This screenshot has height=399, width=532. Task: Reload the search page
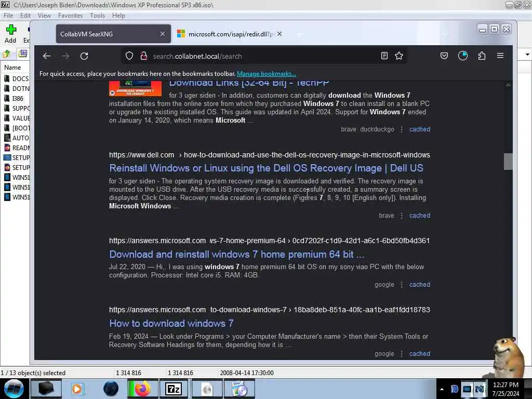point(84,56)
